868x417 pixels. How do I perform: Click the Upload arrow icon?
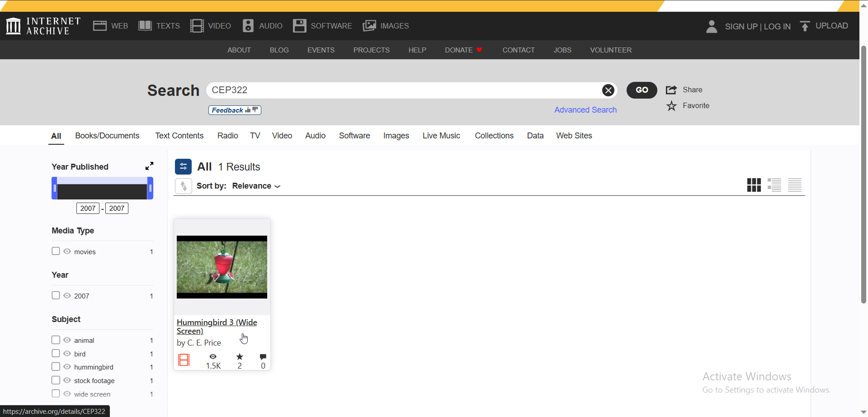pyautogui.click(x=805, y=26)
